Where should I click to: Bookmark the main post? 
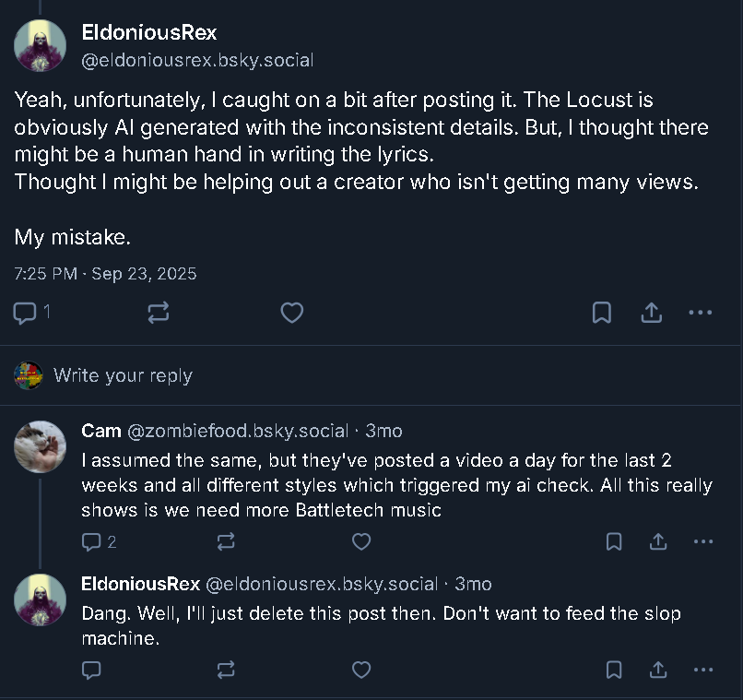[x=601, y=313]
